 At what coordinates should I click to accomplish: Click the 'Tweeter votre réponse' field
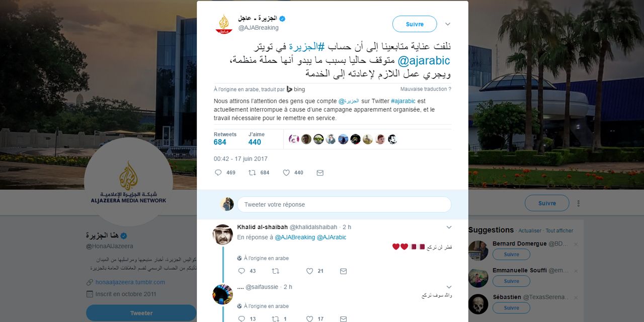click(x=344, y=204)
